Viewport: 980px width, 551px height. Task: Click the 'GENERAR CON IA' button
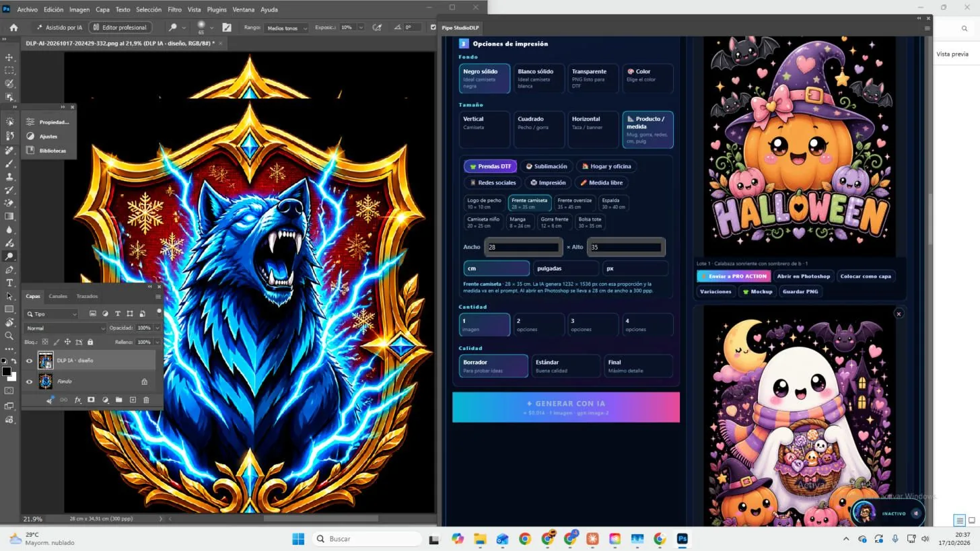566,407
